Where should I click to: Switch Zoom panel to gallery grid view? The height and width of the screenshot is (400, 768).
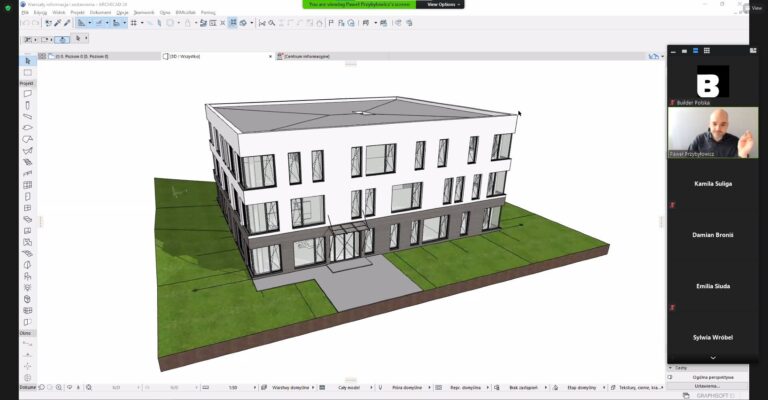pyautogui.click(x=707, y=50)
